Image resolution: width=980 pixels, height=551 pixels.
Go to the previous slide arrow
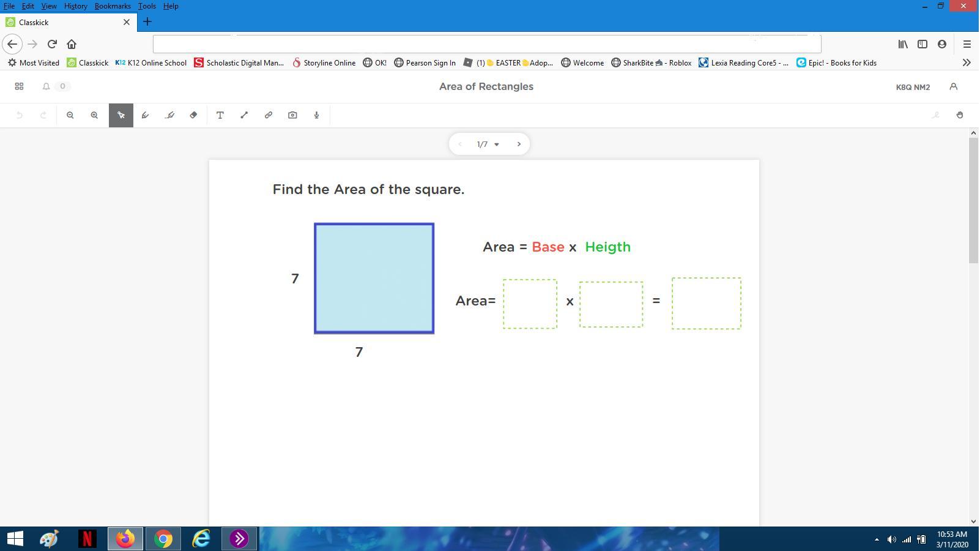point(460,144)
